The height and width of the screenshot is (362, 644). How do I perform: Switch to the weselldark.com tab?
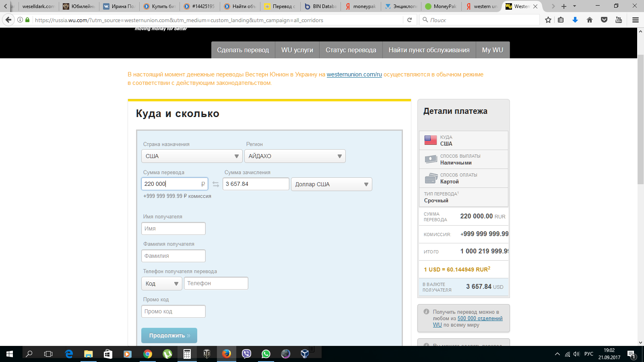pyautogui.click(x=38, y=6)
